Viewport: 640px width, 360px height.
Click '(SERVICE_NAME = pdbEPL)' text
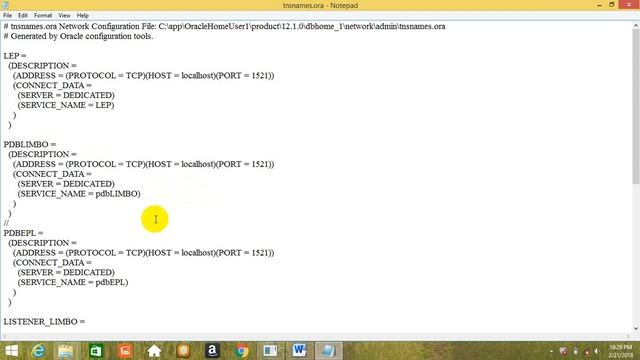click(x=73, y=282)
